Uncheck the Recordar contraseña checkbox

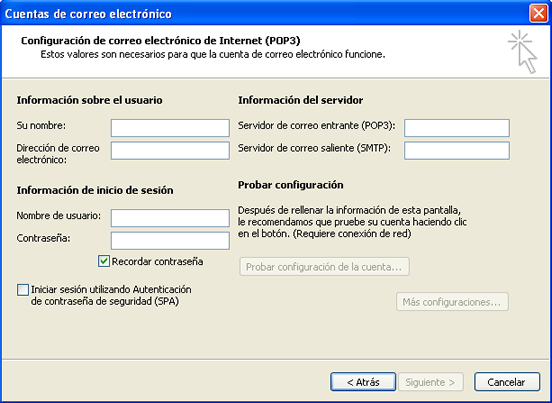pos(104,262)
